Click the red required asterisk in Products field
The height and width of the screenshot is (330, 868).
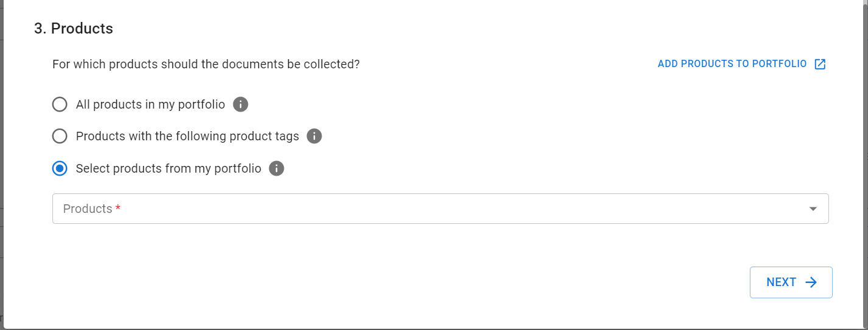coord(118,209)
